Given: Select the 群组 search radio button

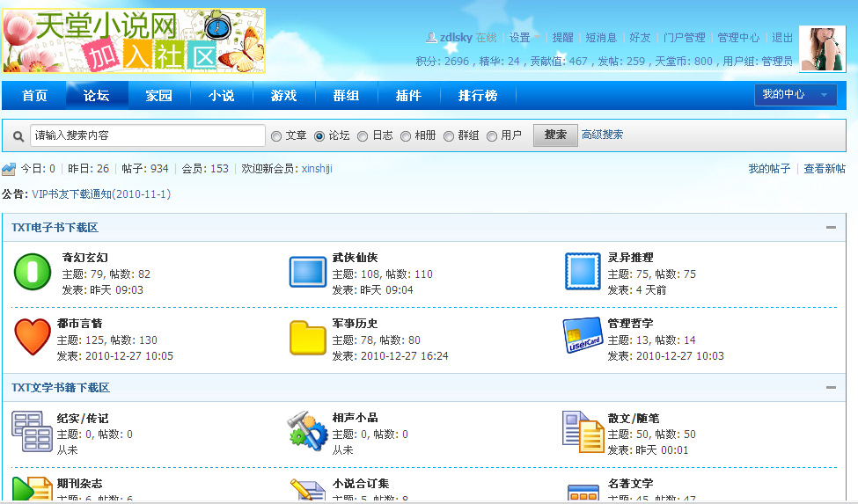Looking at the screenshot, I should (449, 136).
